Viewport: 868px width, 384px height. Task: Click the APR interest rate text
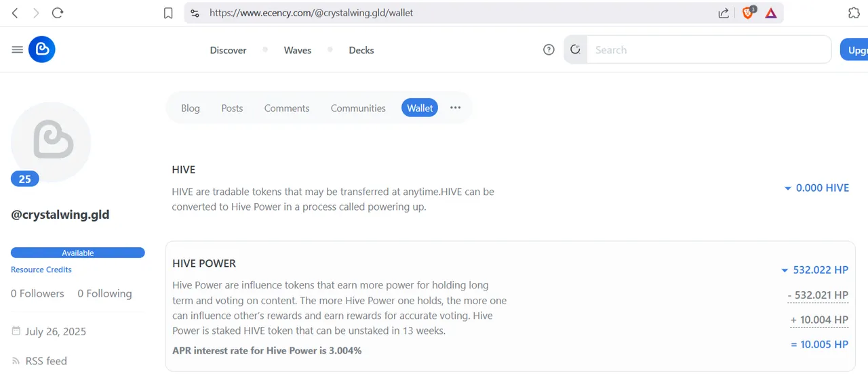tap(267, 351)
